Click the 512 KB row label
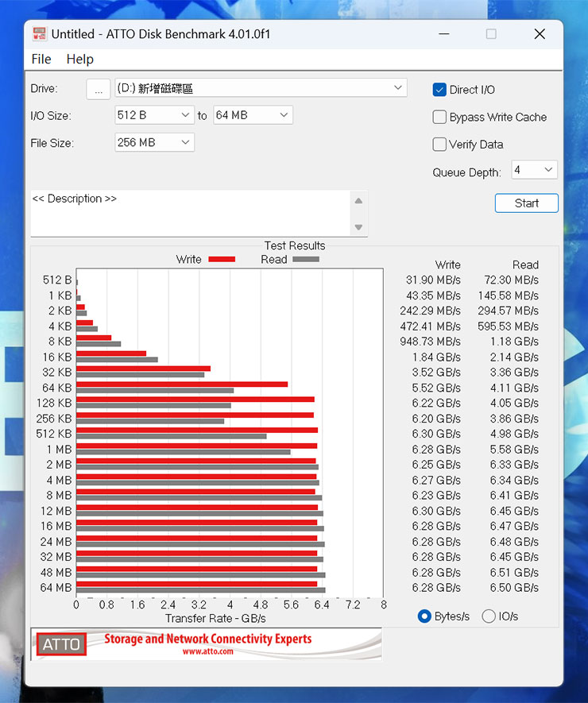 tap(54, 434)
